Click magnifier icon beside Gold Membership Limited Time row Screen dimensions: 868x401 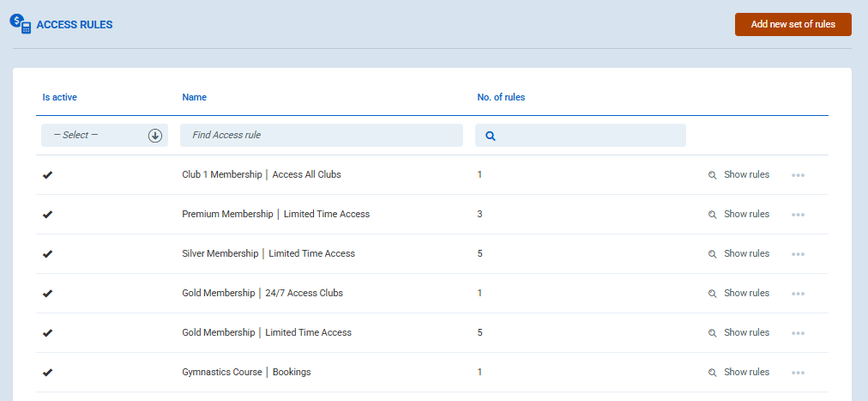tap(712, 333)
